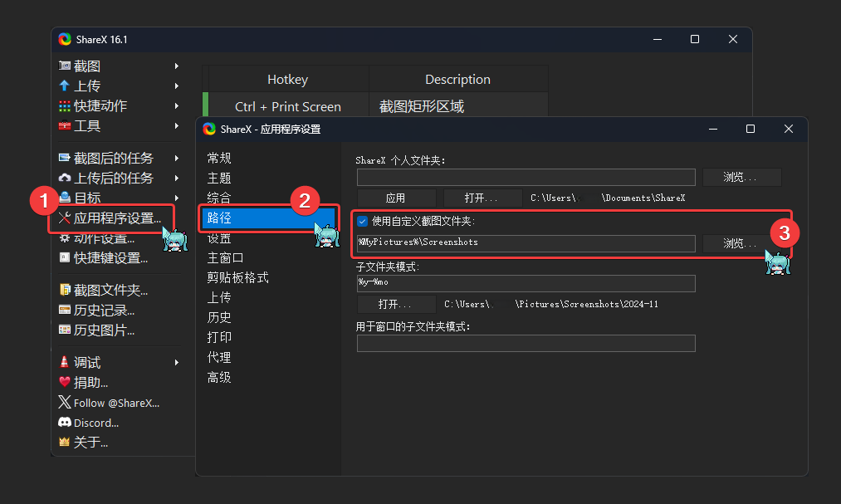This screenshot has height=504, width=841.
Task: Open 快捷键设置 via its keyboard icon
Action: (65, 258)
